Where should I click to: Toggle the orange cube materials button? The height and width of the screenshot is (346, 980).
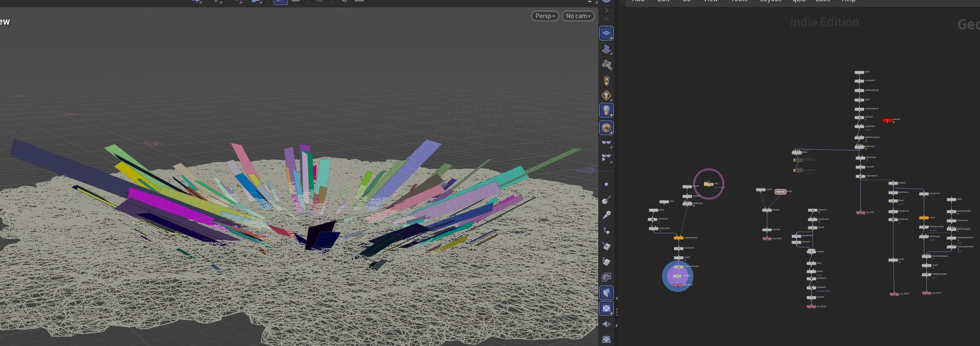pyautogui.click(x=606, y=128)
